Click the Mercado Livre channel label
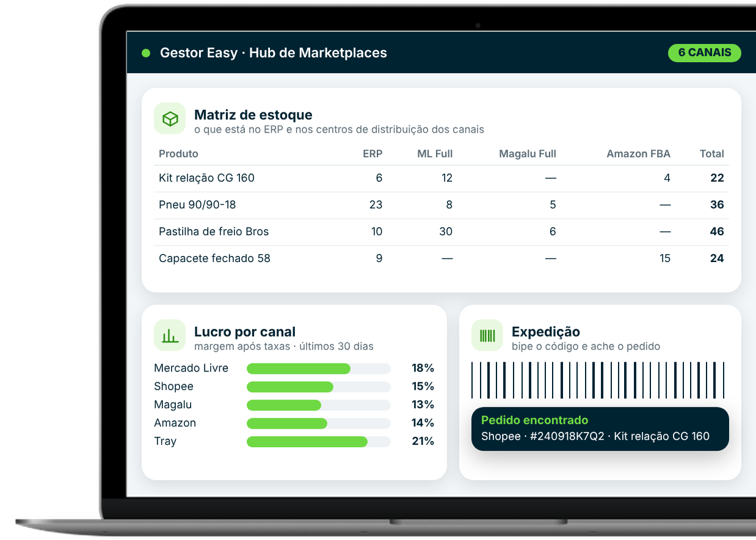Viewport: 756px width, 540px height. coord(191,368)
